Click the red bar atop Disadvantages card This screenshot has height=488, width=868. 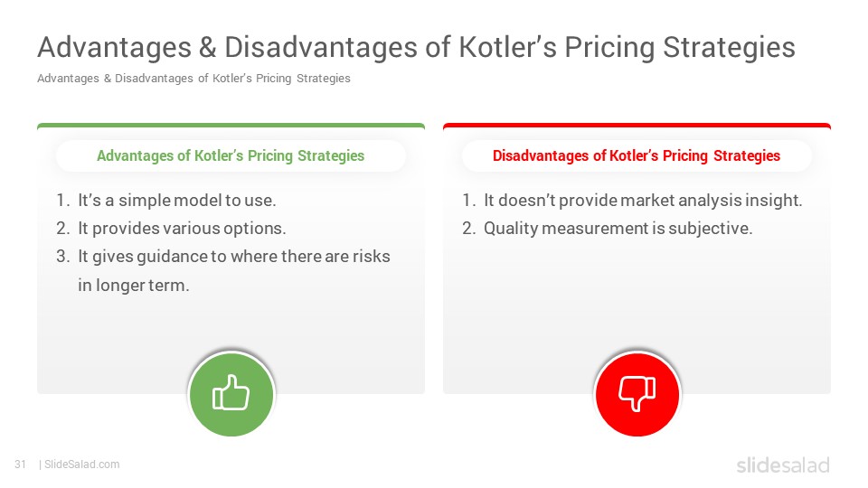point(637,126)
